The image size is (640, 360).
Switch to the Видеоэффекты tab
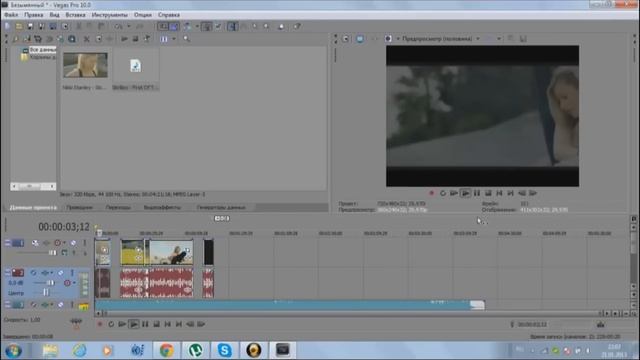pos(162,207)
